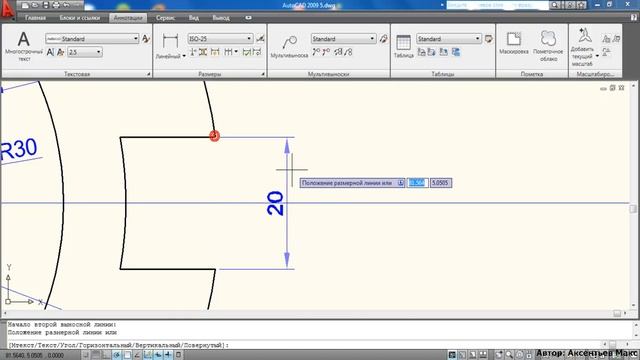Expand the Текстовая panel launcher arrow
Viewport: 640px width, 360px height.
click(149, 74)
